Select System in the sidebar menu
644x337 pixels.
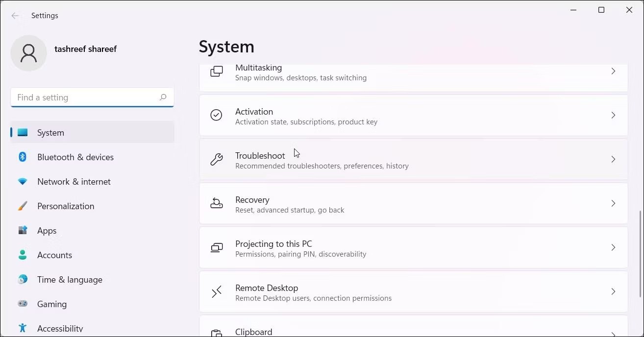[x=50, y=132]
